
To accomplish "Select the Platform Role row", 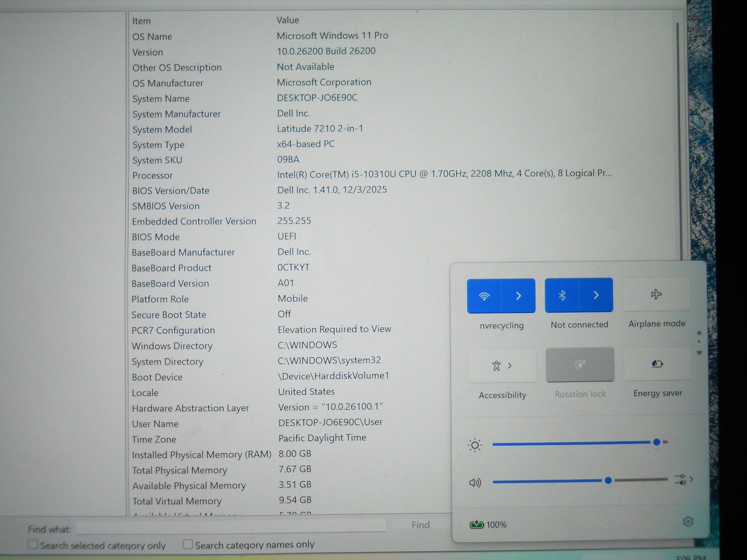I will click(289, 299).
